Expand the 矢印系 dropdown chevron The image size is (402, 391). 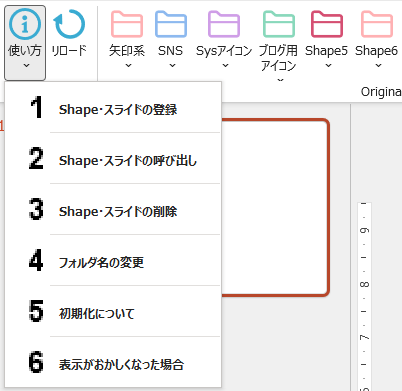click(128, 66)
